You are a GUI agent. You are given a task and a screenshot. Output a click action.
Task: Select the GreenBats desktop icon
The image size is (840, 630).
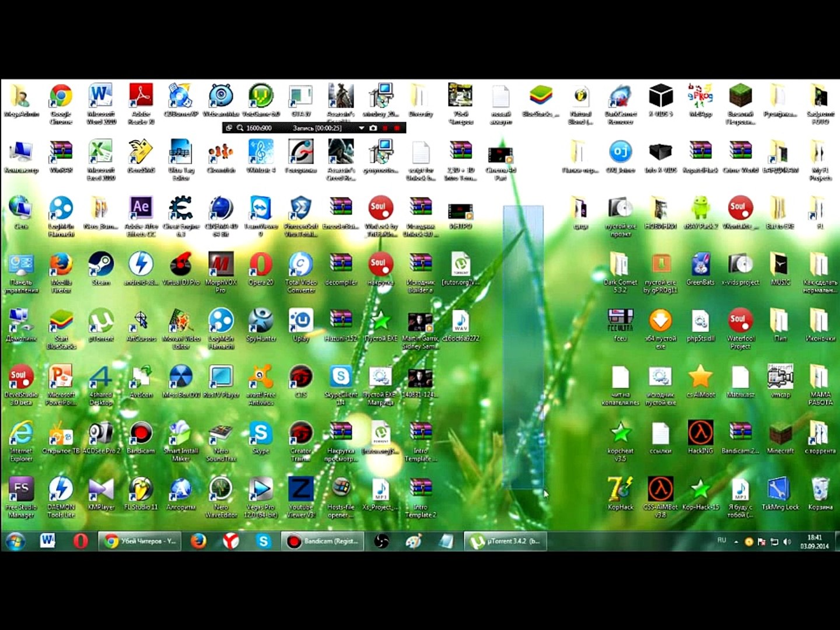pos(700,268)
